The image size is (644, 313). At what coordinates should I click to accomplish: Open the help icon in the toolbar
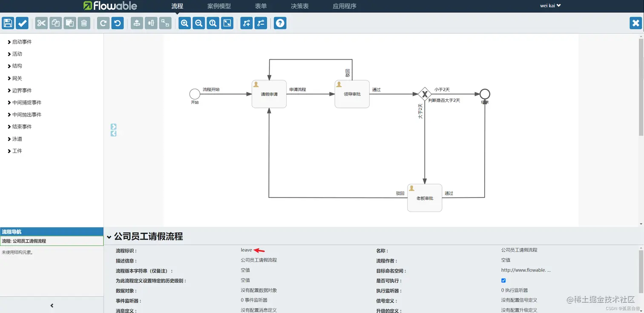[x=280, y=23]
